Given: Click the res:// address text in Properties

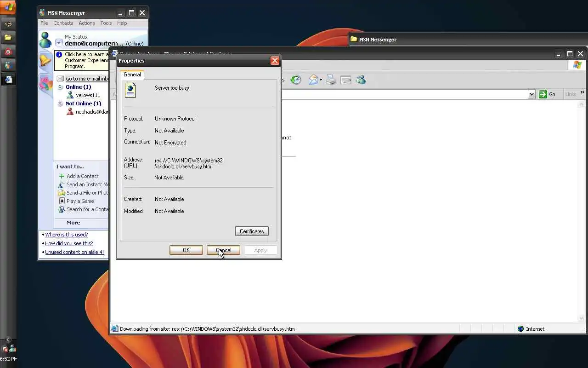Looking at the screenshot, I should (x=188, y=163).
